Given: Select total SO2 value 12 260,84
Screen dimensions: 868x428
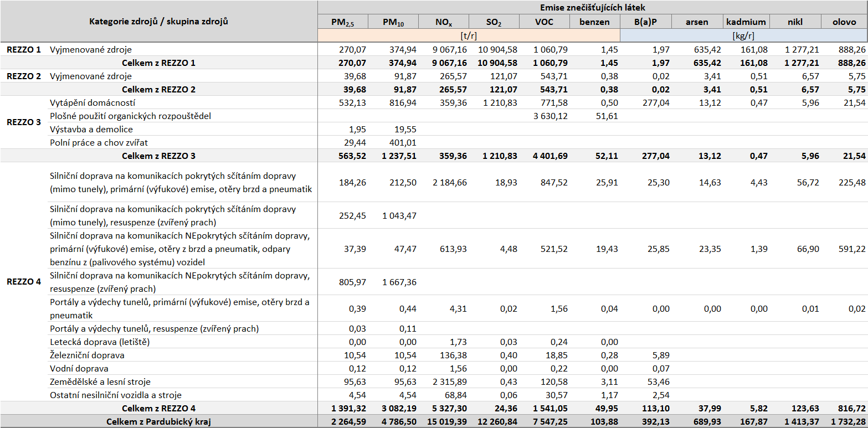Looking at the screenshot, I should point(497,421).
